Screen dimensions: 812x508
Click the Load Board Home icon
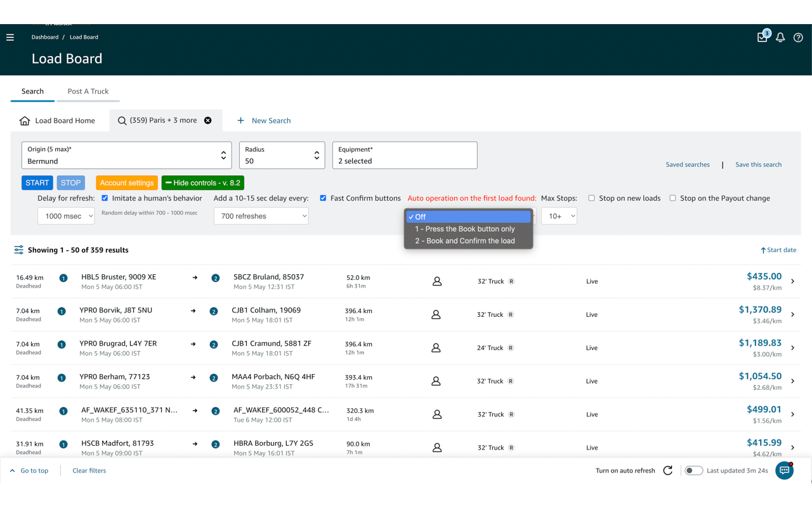click(25, 121)
